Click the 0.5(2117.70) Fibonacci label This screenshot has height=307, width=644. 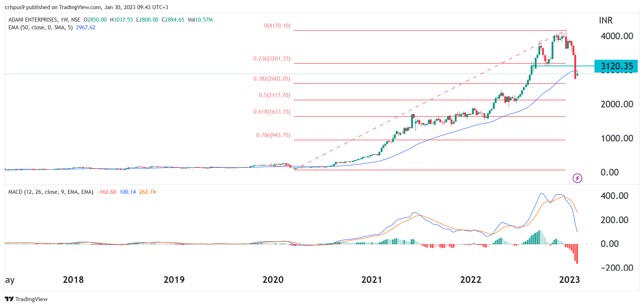(274, 95)
